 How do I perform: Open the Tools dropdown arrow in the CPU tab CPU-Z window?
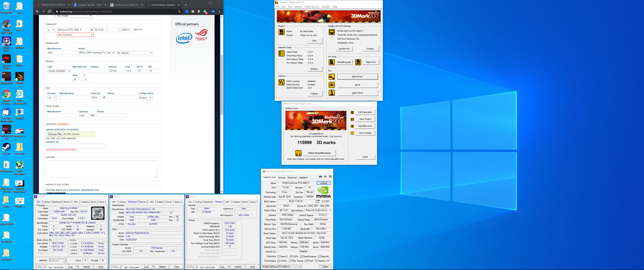[77, 267]
